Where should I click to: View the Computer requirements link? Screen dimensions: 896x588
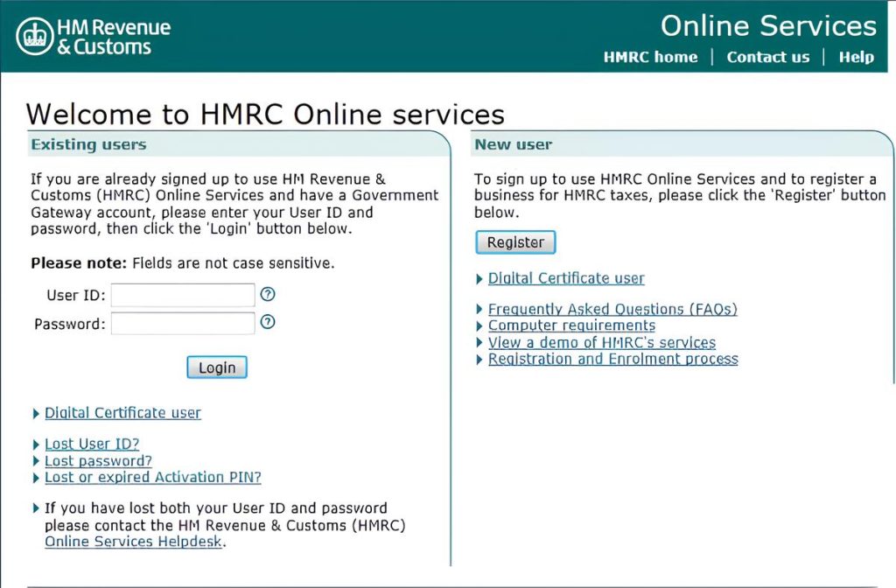[x=571, y=325]
